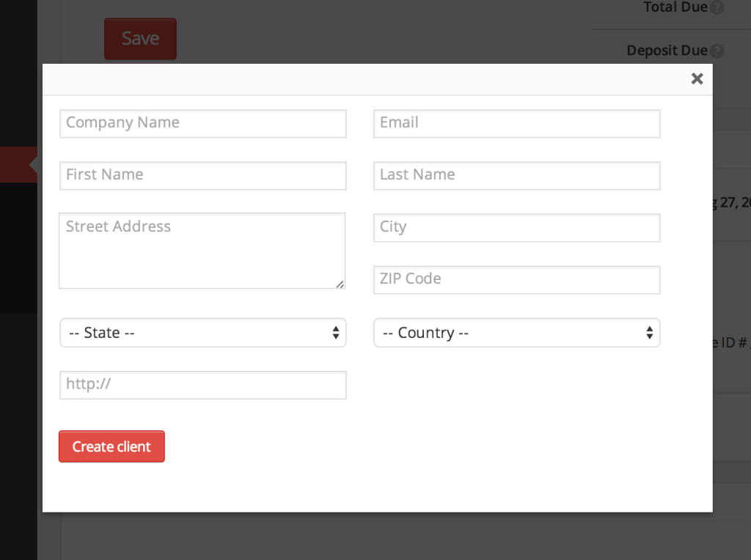Screen dimensions: 751x560
Task: Click the State selector's stepper arrows
Action: tap(337, 333)
